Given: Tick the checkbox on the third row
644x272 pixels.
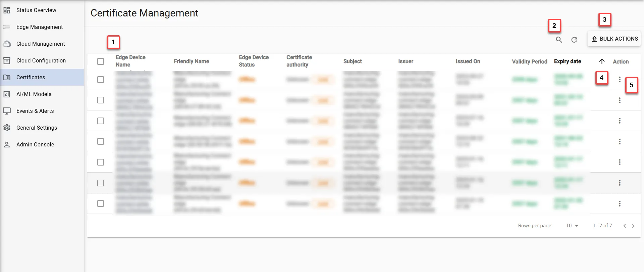Looking at the screenshot, I should point(101,121).
